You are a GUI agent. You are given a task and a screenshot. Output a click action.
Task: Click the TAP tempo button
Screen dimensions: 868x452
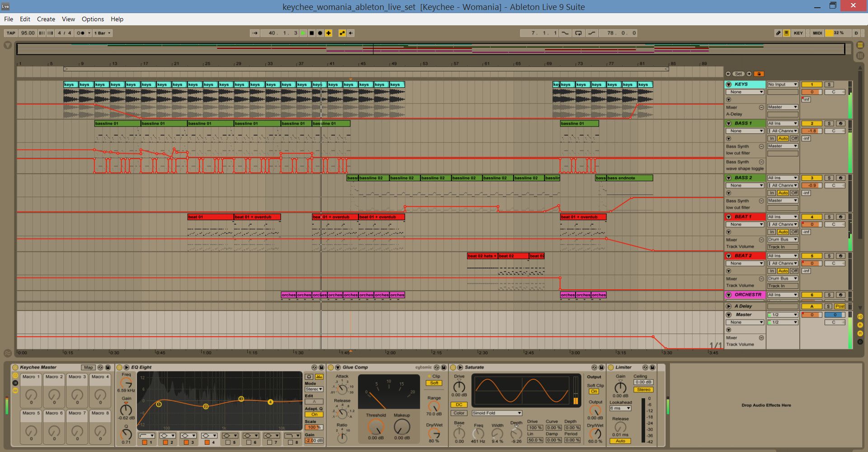11,33
